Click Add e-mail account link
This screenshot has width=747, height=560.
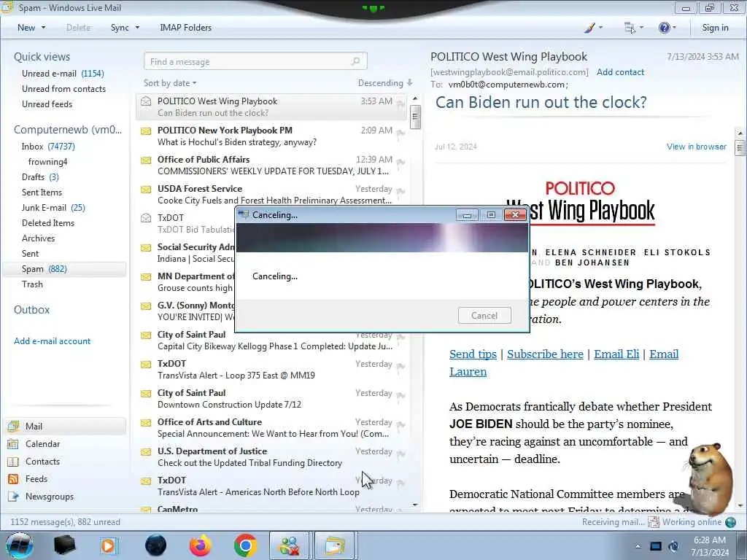[52, 341]
